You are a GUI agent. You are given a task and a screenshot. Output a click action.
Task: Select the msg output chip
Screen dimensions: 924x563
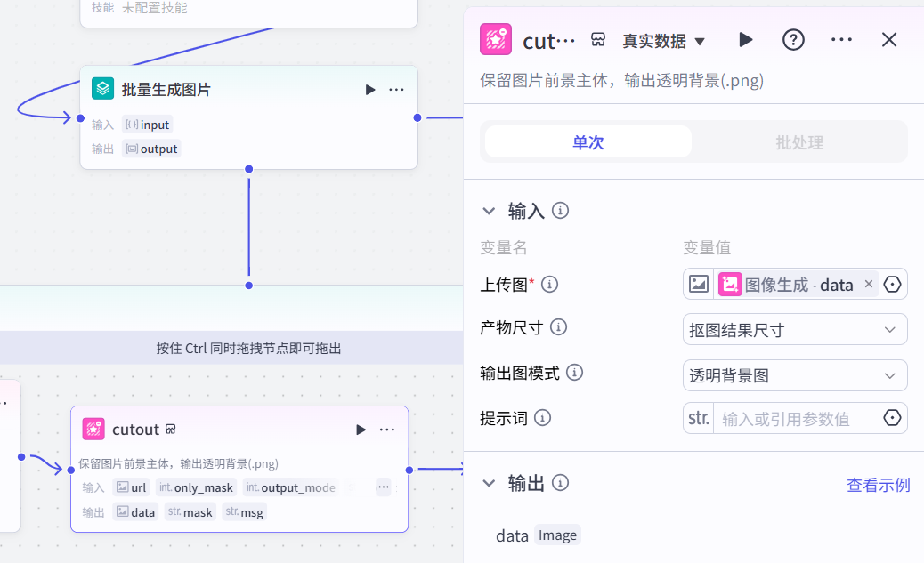[244, 511]
